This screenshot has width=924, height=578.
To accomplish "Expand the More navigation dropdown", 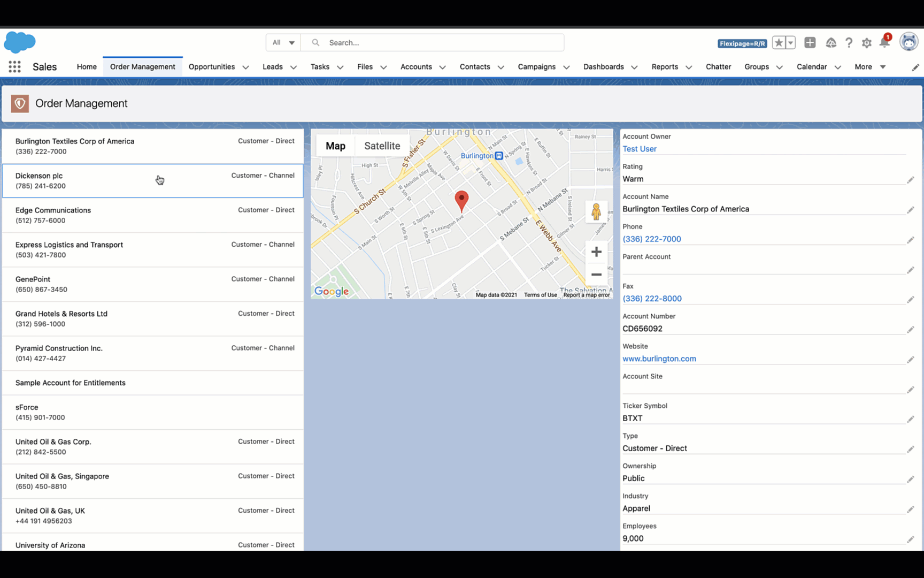I will pos(870,67).
